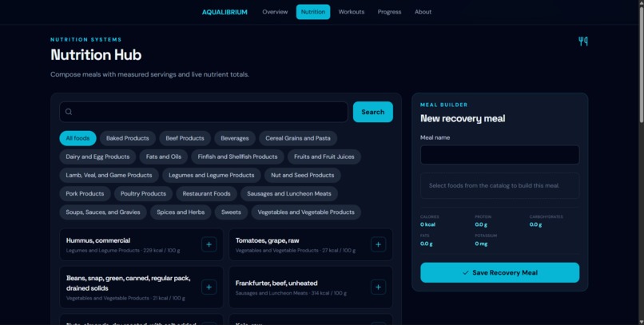Open the About page
Screen dimensions: 644x325
click(x=423, y=12)
